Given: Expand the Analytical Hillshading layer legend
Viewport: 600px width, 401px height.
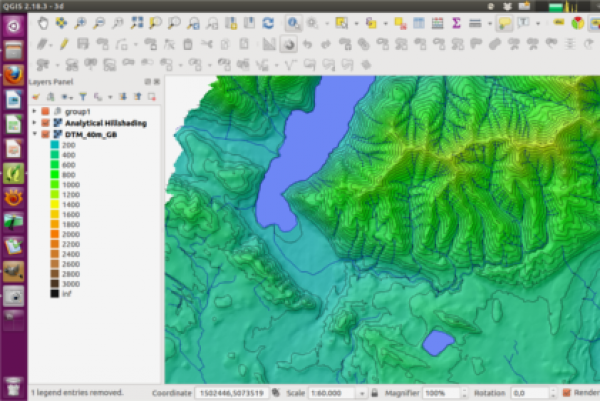Looking at the screenshot, I should (x=35, y=122).
